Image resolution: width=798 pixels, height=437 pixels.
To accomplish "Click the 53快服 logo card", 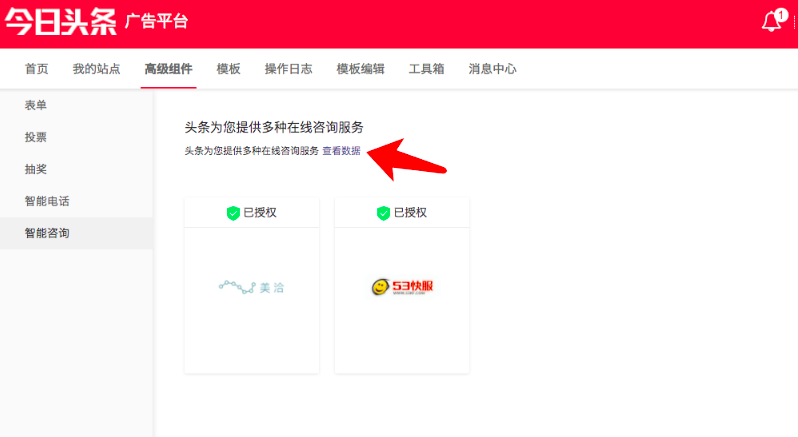I will (x=401, y=287).
